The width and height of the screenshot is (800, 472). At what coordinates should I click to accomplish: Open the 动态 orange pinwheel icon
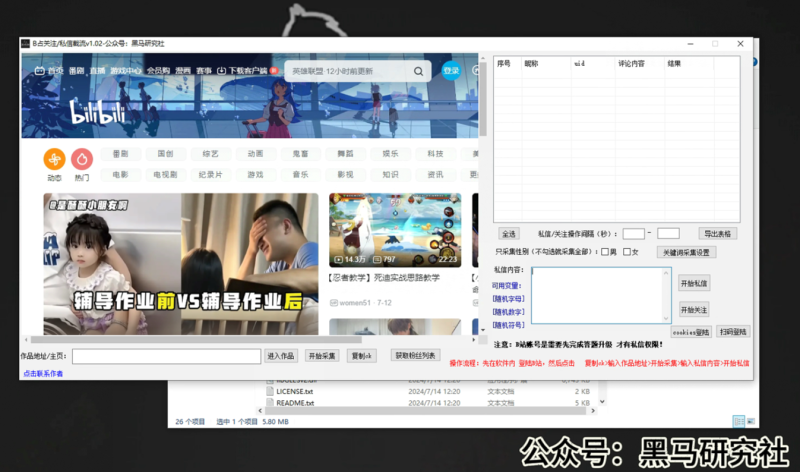(54, 159)
